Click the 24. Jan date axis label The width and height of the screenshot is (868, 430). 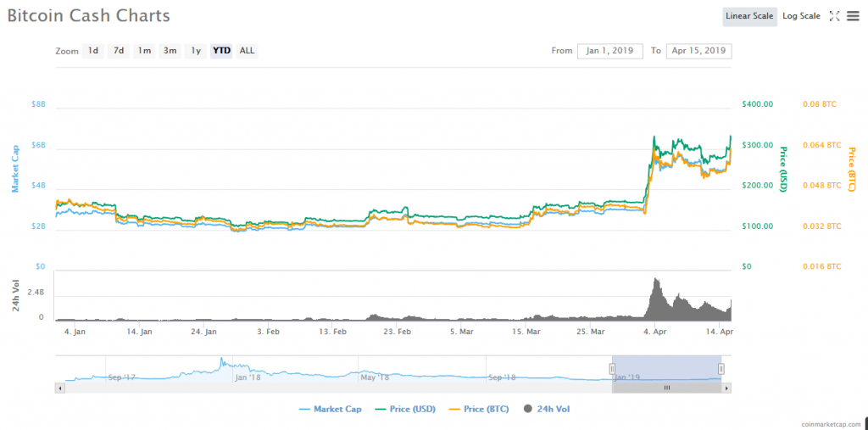tap(204, 332)
